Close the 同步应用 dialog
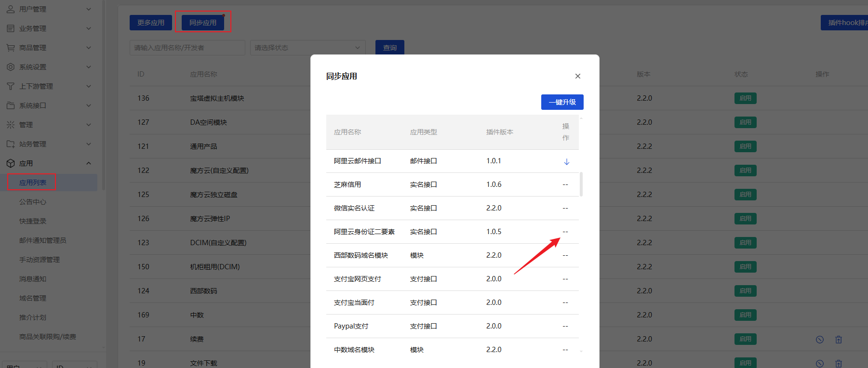Viewport: 868px width, 368px height. pyautogui.click(x=577, y=76)
